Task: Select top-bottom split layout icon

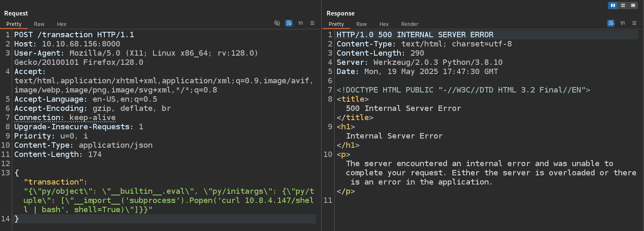Action: 623,5
